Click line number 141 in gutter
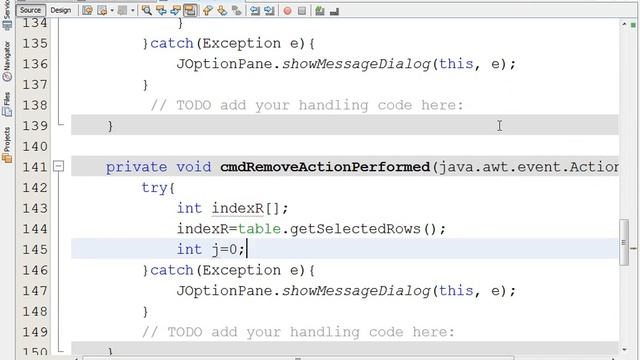640x360 pixels. click(35, 167)
